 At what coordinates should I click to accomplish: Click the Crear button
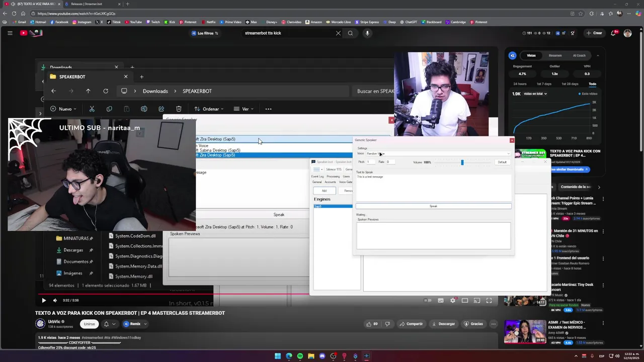(594, 33)
